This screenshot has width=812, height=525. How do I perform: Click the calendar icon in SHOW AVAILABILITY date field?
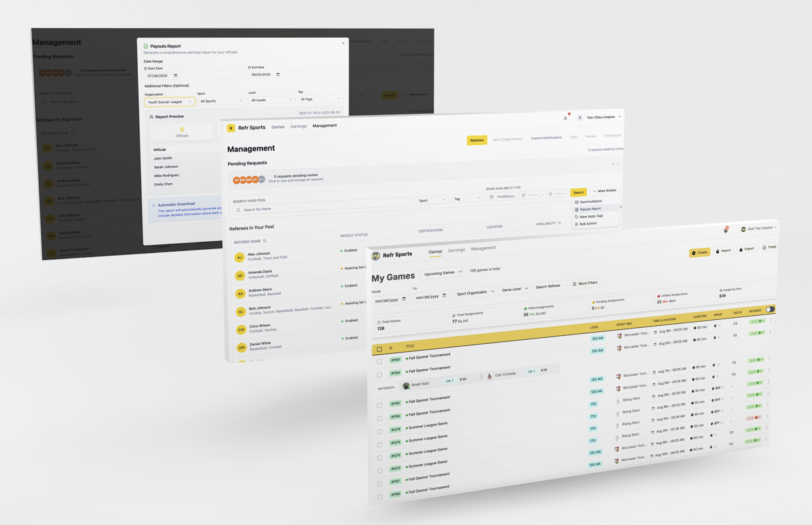pos(491,197)
